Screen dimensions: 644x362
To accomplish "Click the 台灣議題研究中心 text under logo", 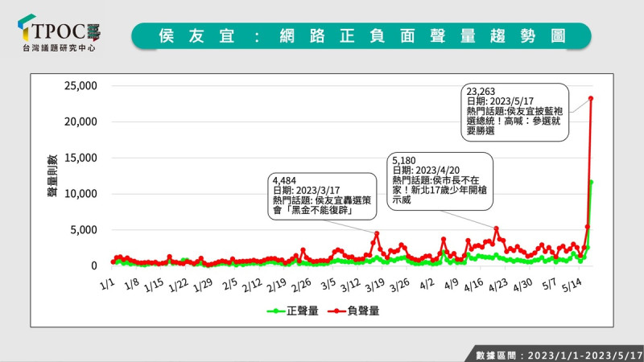I will [59, 48].
